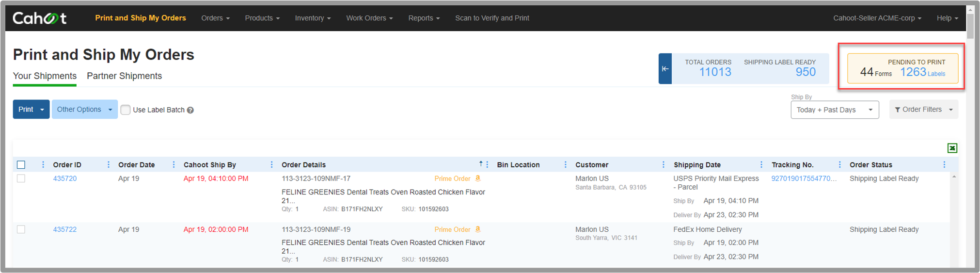Click order number '113-3123-109NMF-19'

(316, 229)
